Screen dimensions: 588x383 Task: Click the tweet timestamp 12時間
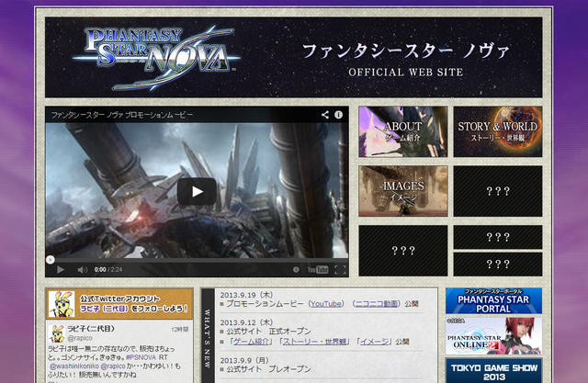[x=180, y=329]
